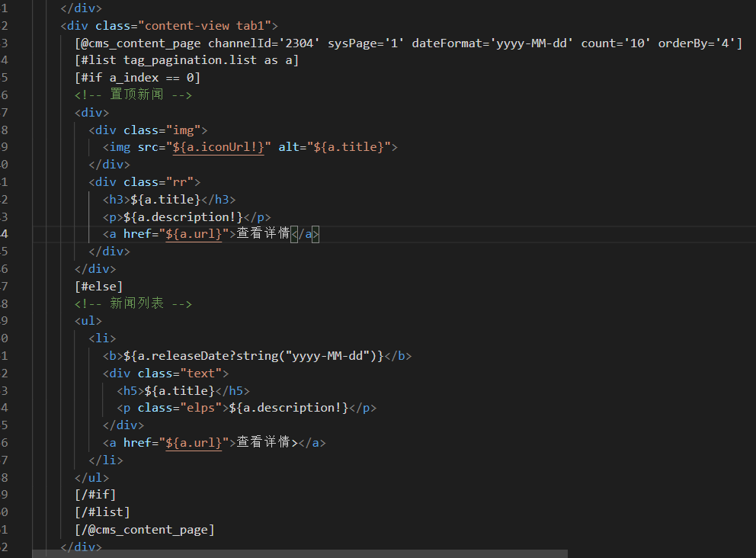Click the plain <p>${a.description!} line
Screen dimensions: 756x558
pos(187,217)
